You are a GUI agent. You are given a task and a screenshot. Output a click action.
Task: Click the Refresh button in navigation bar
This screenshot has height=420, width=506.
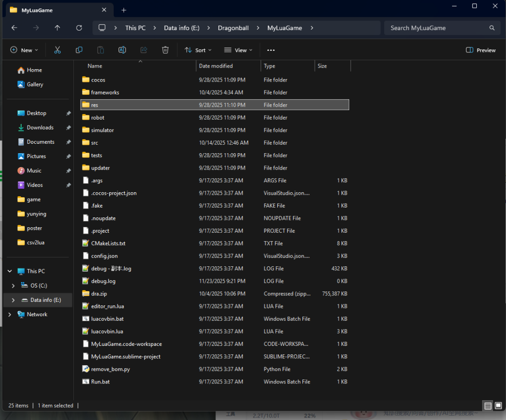(x=79, y=28)
